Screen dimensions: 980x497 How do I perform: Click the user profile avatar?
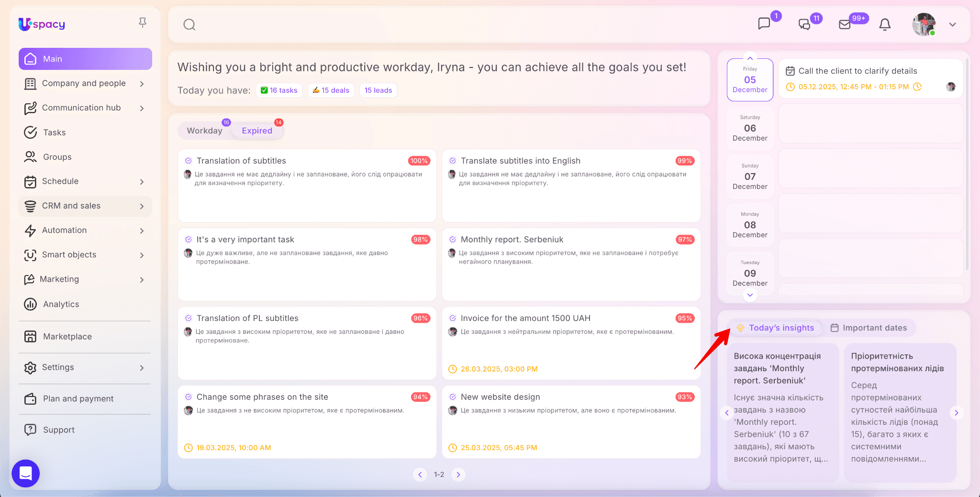924,24
